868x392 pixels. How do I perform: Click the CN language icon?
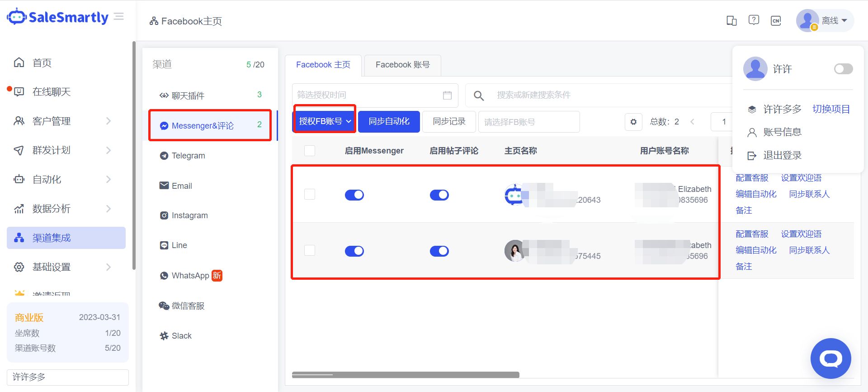(x=776, y=20)
